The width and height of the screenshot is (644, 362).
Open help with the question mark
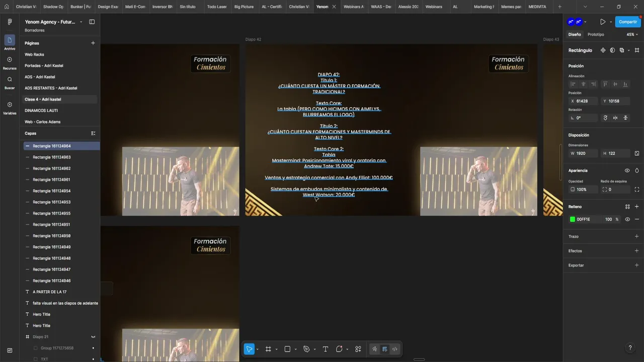click(x=630, y=348)
